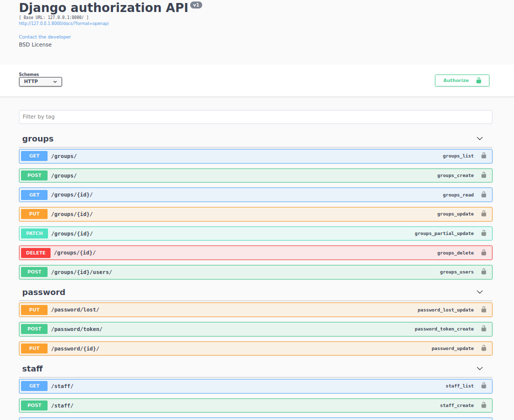Expand the GET /groups/ operation
Viewport: 514px width, 420px height.
(256, 156)
